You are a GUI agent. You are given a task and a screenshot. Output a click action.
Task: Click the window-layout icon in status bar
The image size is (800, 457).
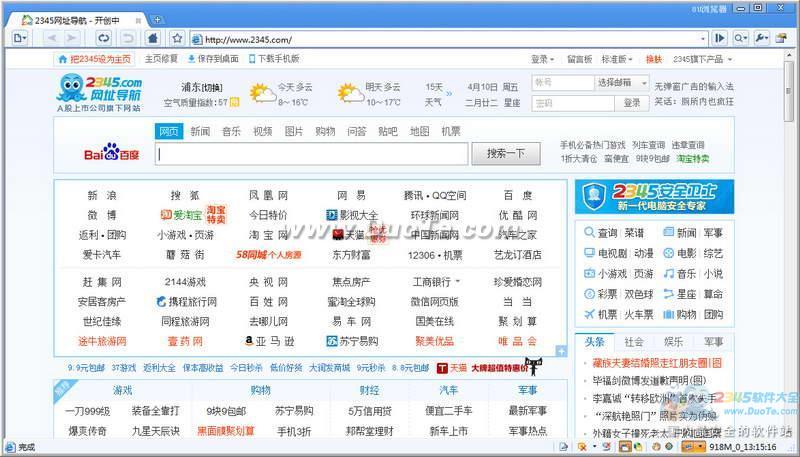[624, 447]
